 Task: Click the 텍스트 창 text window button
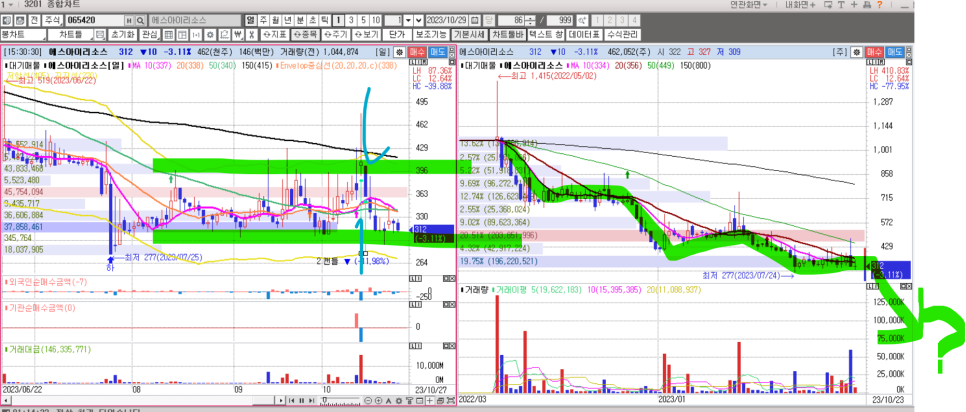(x=546, y=34)
